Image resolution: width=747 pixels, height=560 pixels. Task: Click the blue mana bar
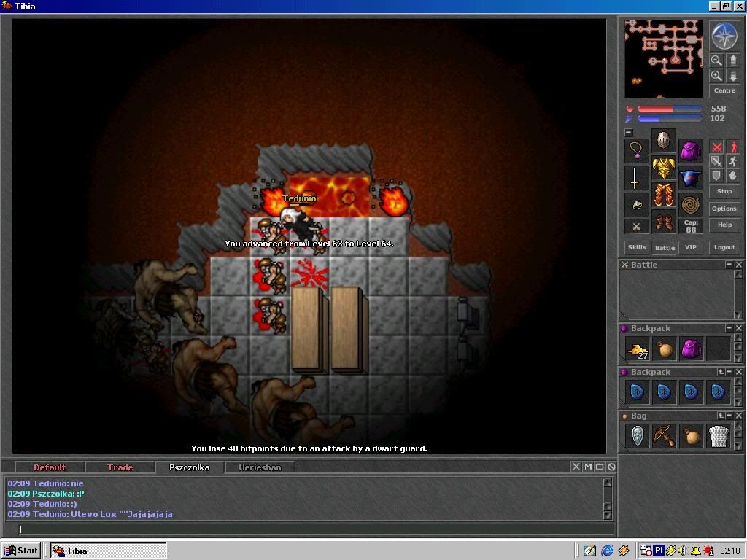point(670,119)
